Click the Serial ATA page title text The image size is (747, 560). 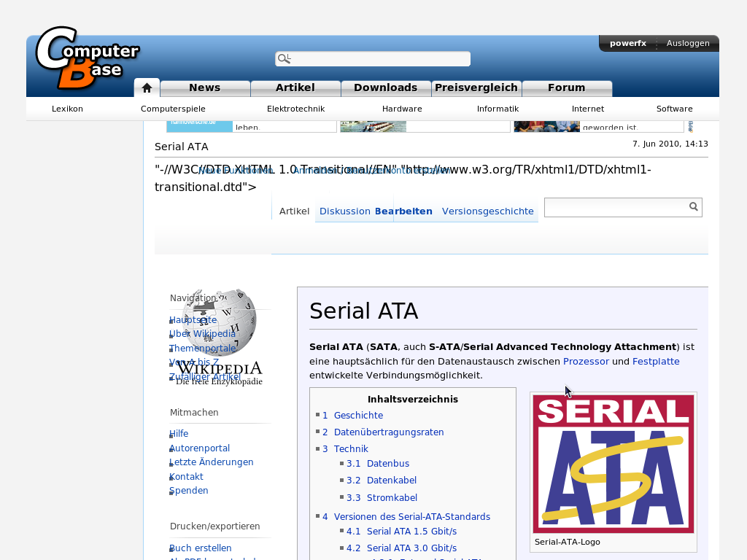click(x=363, y=311)
